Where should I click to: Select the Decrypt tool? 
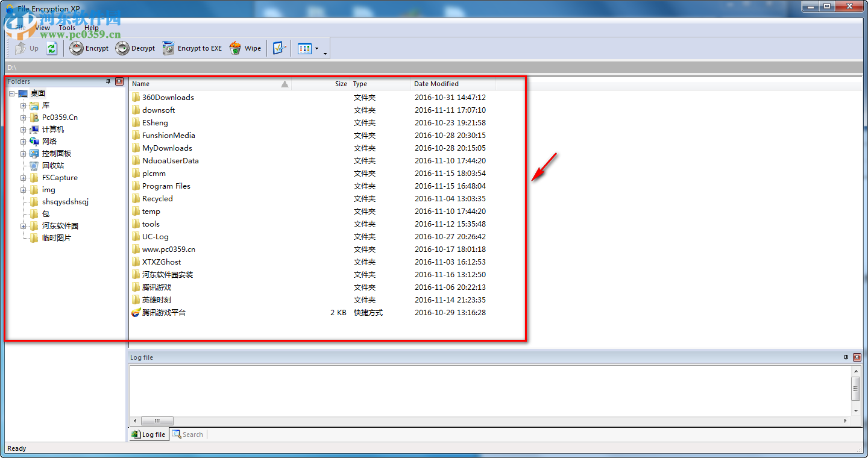tap(135, 48)
